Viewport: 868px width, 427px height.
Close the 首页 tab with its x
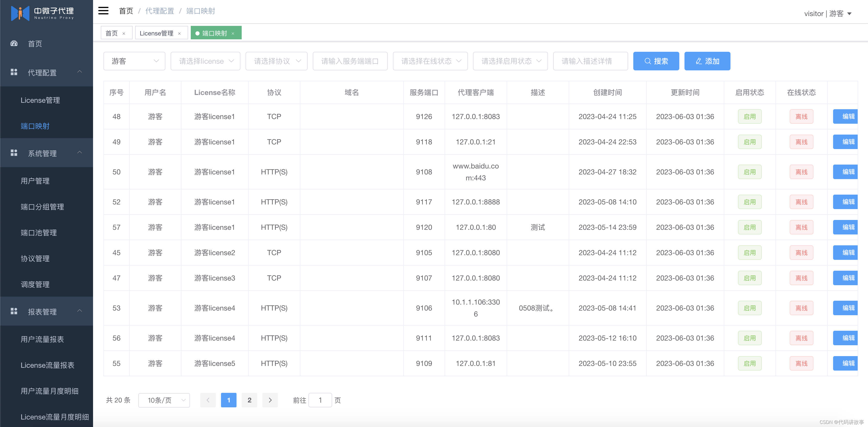coord(124,33)
